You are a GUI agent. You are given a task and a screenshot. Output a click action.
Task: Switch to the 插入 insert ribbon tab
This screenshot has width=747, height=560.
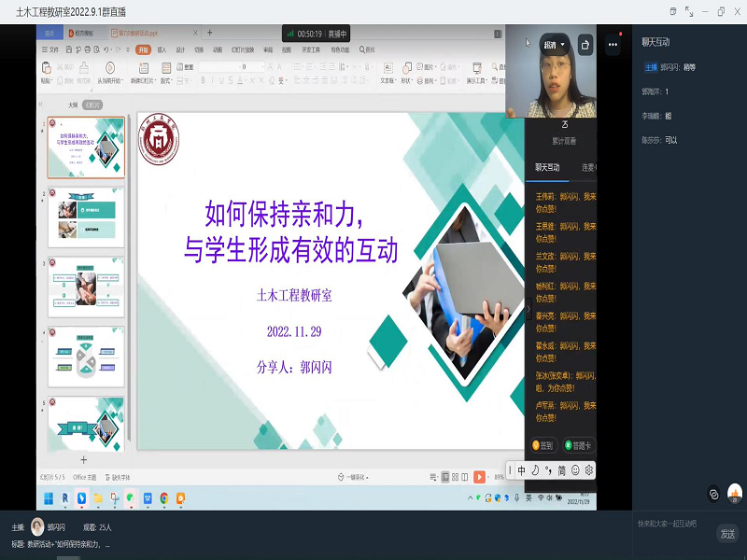click(162, 49)
